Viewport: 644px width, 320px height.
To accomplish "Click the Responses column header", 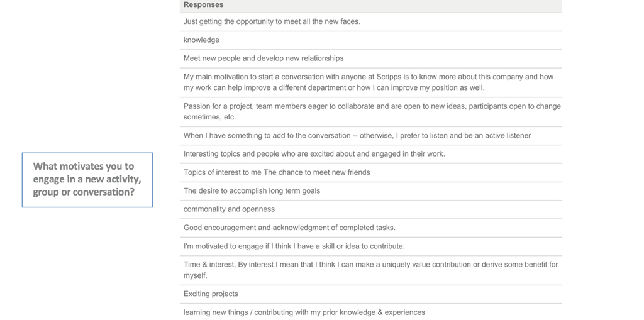I will [203, 5].
